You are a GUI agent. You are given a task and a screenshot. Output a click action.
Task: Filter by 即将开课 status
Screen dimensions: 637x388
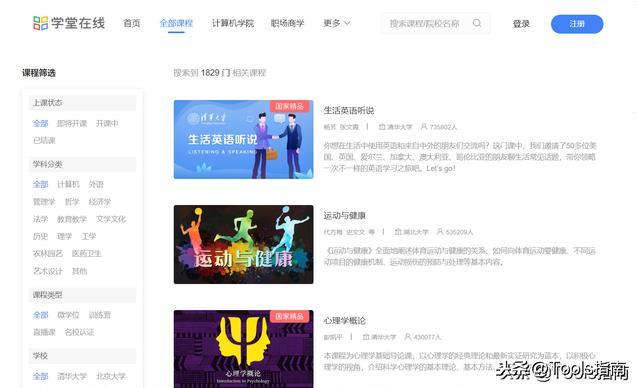click(72, 123)
